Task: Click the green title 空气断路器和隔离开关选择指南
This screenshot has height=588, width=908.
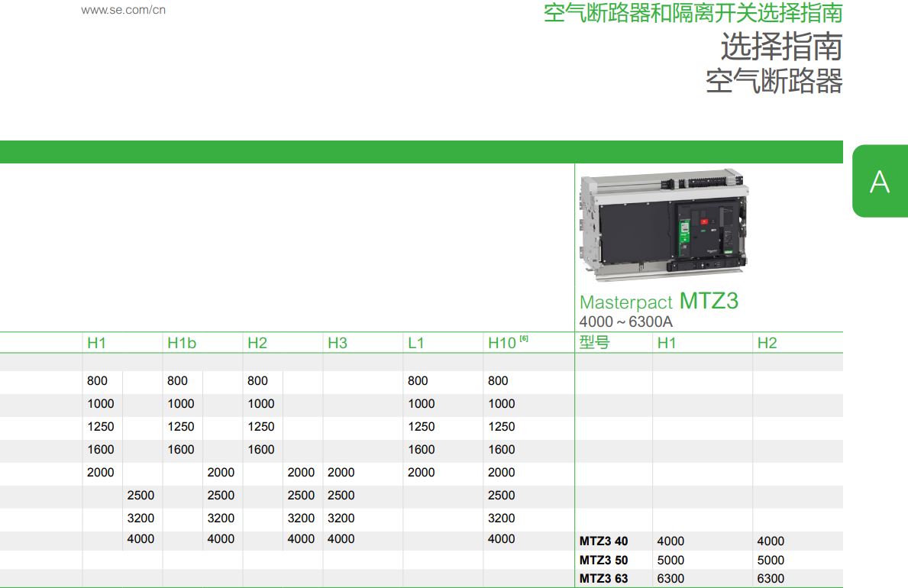Action: (693, 13)
